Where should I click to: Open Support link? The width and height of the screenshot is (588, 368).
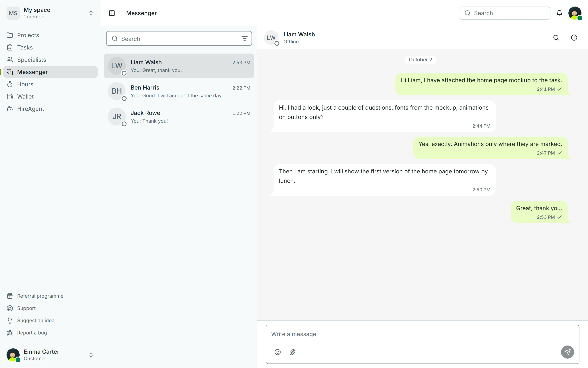point(50,308)
